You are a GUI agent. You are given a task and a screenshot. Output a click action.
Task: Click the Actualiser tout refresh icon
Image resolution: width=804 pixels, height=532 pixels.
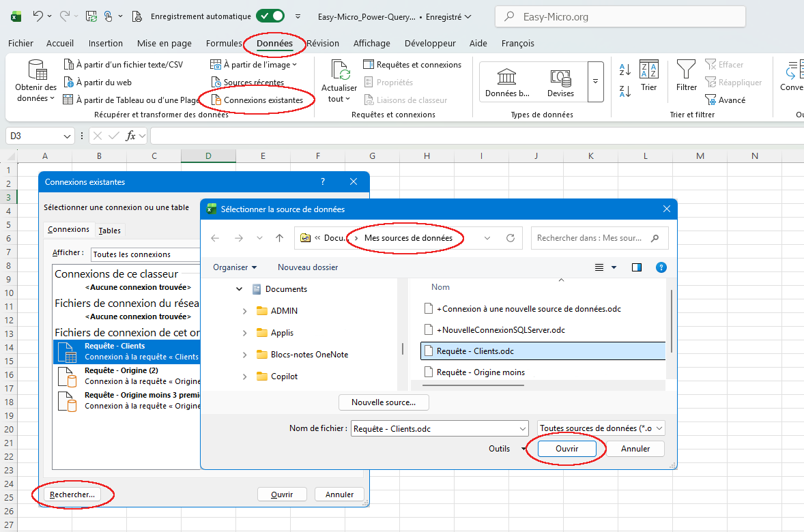click(x=340, y=70)
